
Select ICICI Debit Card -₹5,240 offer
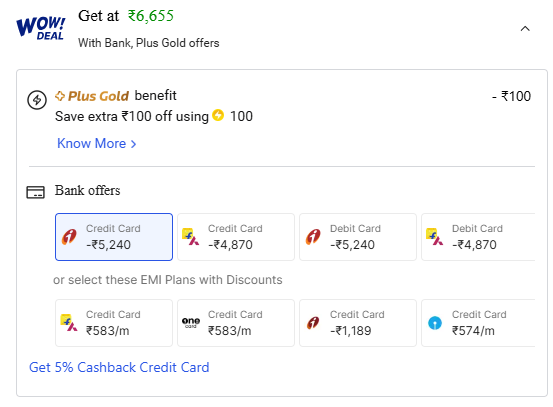358,237
